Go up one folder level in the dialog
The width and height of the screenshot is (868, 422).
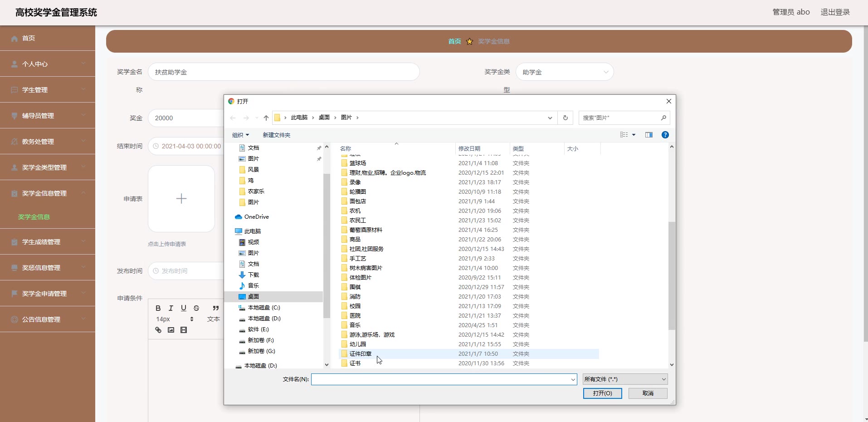[266, 118]
